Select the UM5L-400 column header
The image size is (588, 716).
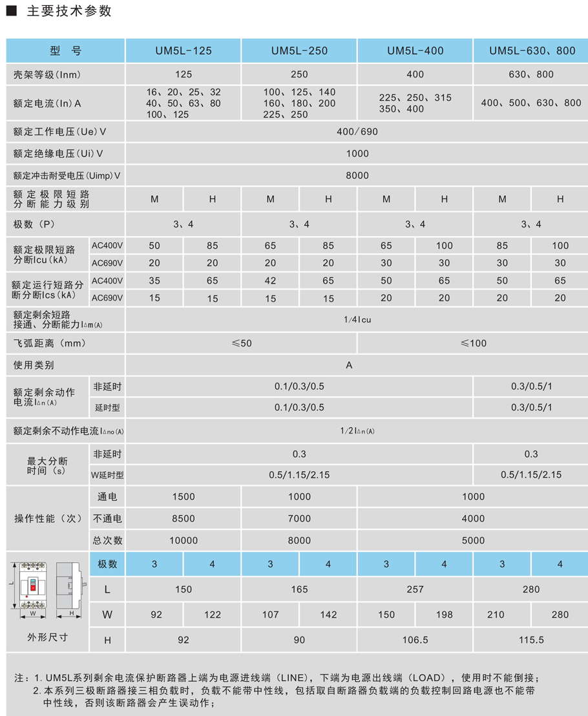pos(415,50)
